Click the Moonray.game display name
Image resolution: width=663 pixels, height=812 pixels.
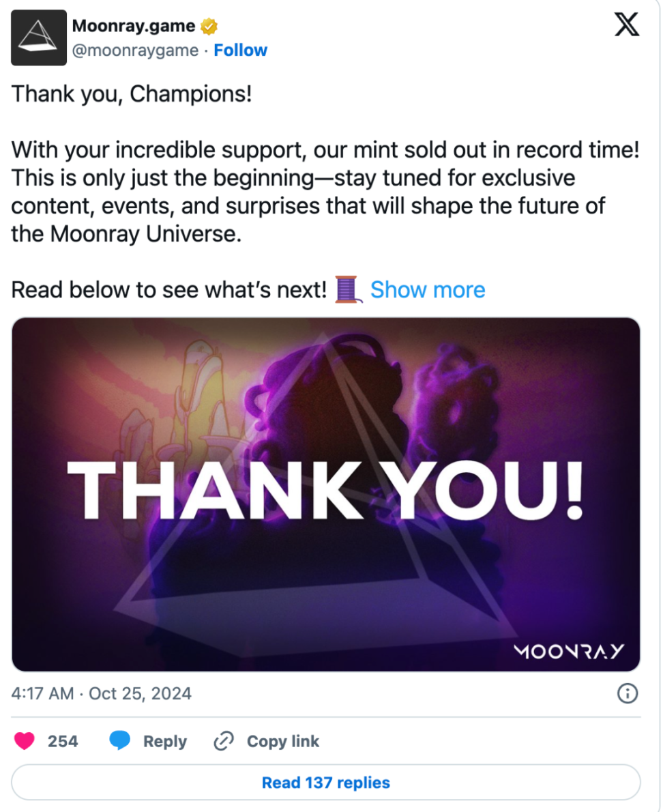tap(134, 26)
